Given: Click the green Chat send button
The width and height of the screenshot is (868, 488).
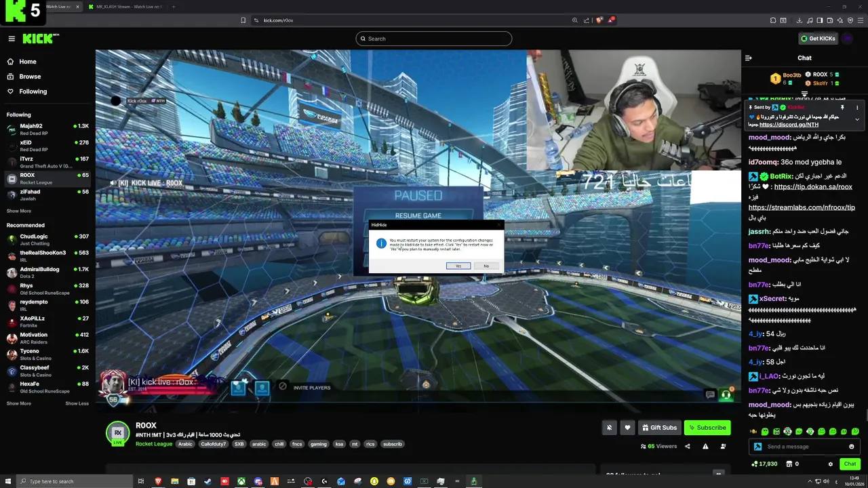Looking at the screenshot, I should pos(850,464).
